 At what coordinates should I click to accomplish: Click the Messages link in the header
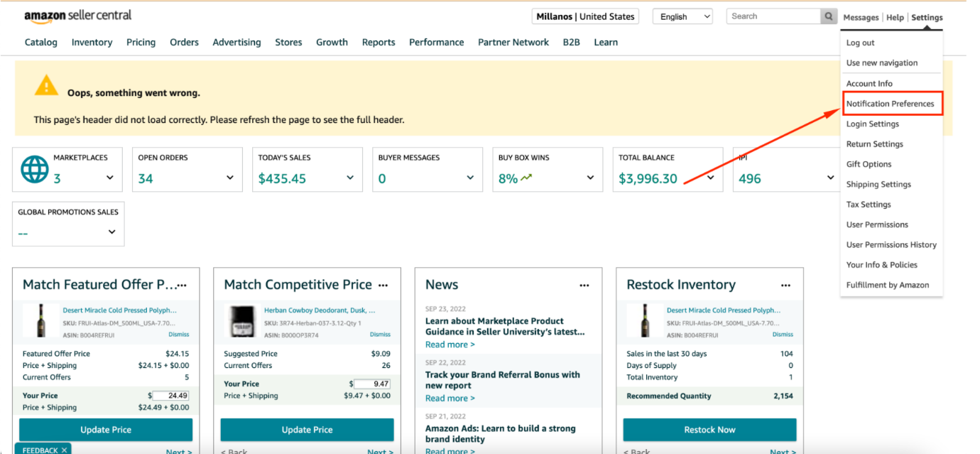tap(861, 18)
